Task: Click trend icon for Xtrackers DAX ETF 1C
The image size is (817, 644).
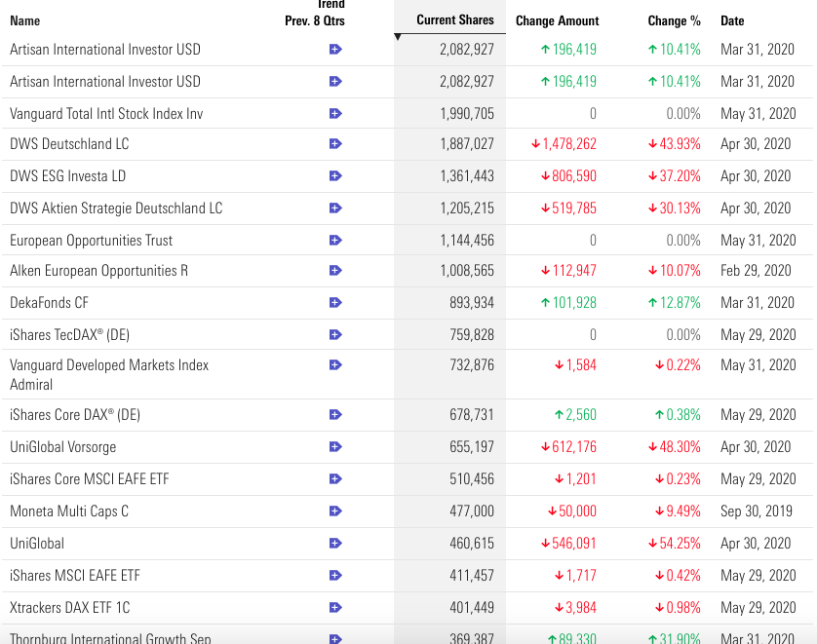Action: [335, 608]
